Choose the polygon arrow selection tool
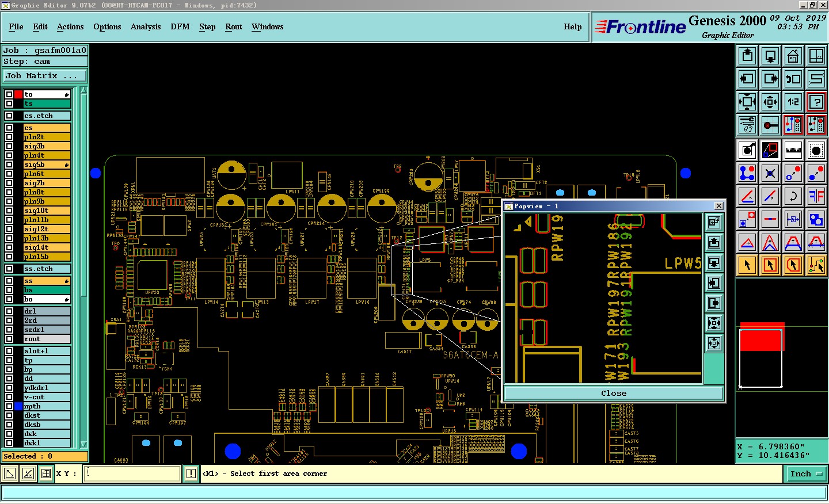829x504 pixels. (x=793, y=265)
